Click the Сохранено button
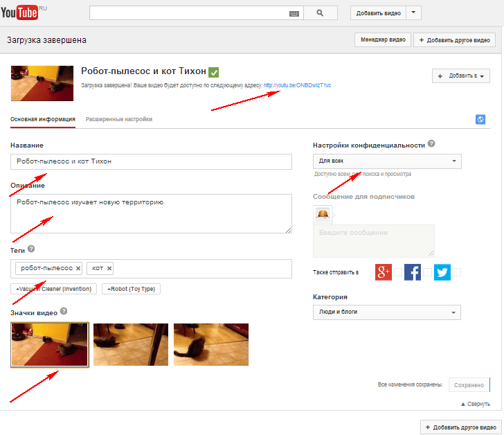The image size is (504, 435). pyautogui.click(x=469, y=385)
